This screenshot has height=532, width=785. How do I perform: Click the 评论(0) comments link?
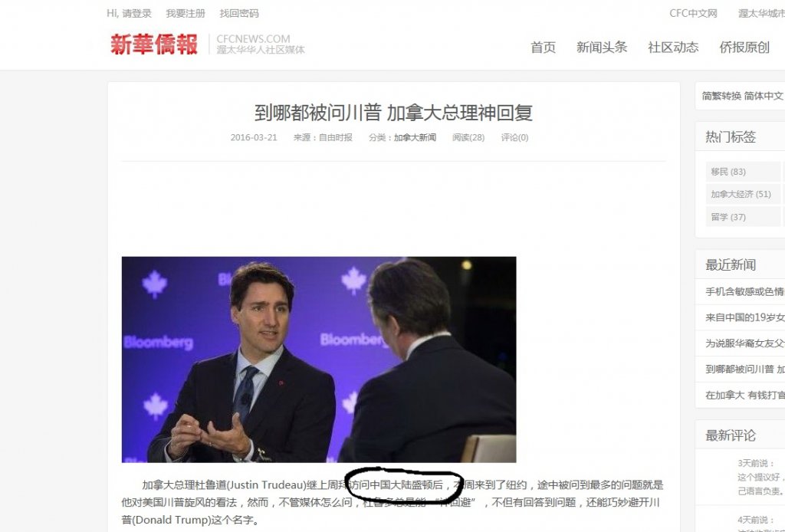(x=514, y=138)
